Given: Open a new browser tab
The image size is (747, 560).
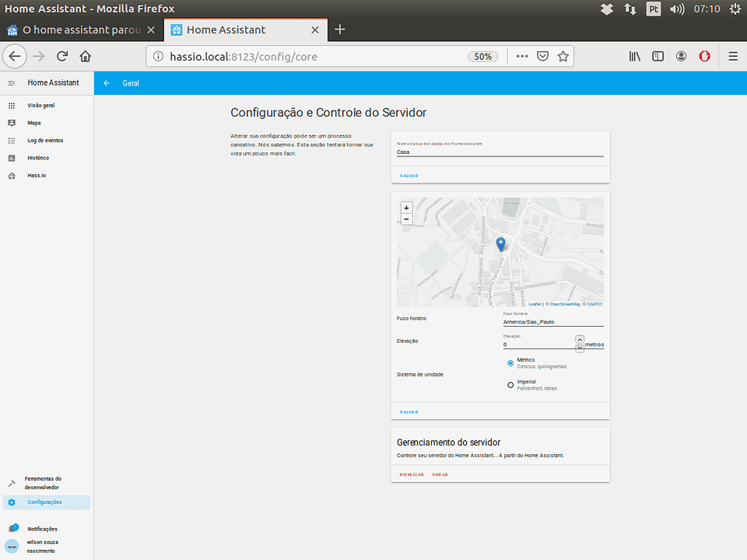Looking at the screenshot, I should click(339, 30).
